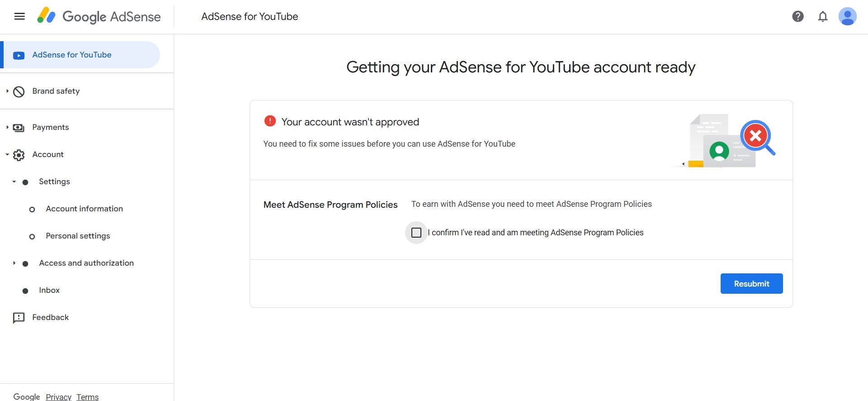Open Brand safety menu item
The width and height of the screenshot is (868, 401).
point(56,91)
